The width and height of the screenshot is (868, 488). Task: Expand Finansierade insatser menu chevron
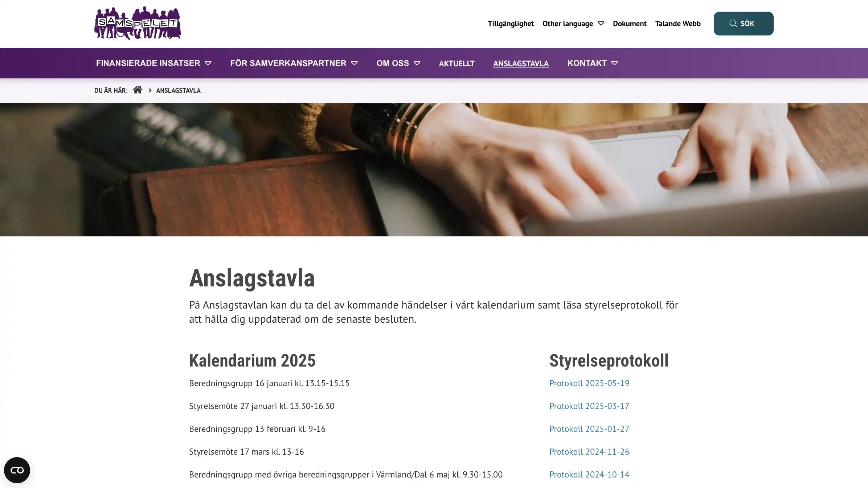coord(208,63)
